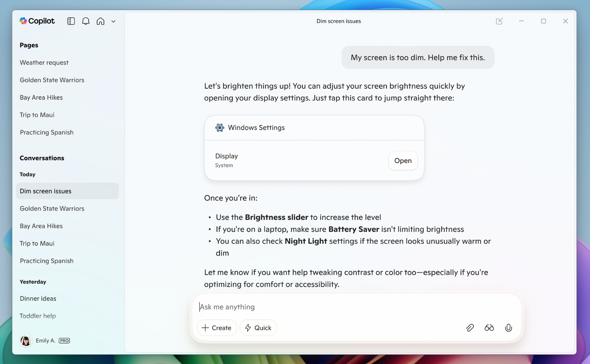Expand the chevron beside the home icon

113,21
